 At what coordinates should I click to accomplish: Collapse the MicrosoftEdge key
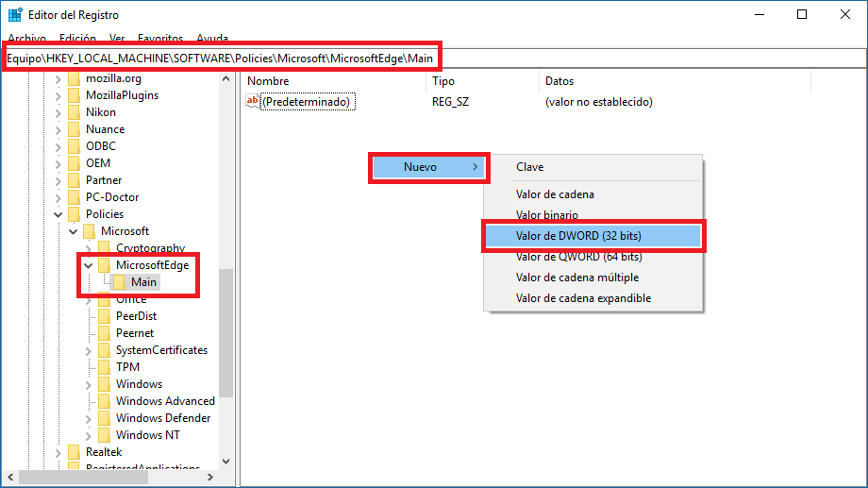point(88,266)
